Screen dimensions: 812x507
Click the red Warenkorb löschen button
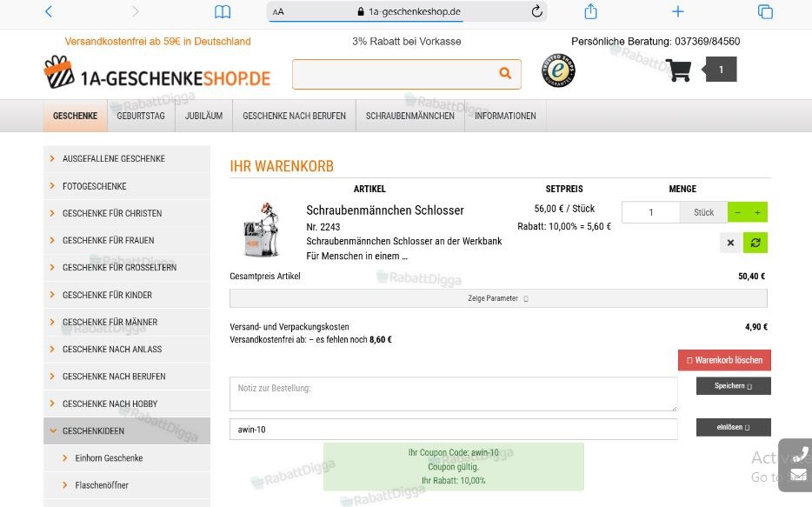coord(724,360)
